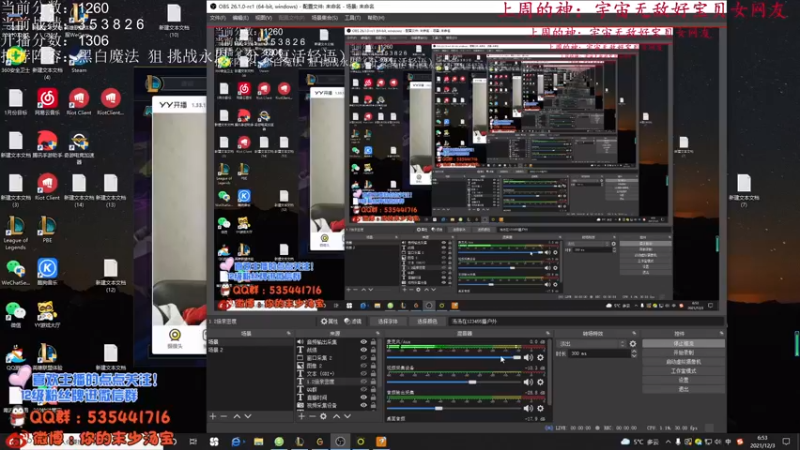Screen dimensions: 800x450
Task: Open the RiotClient... desktop shortcut
Action: click(x=110, y=101)
